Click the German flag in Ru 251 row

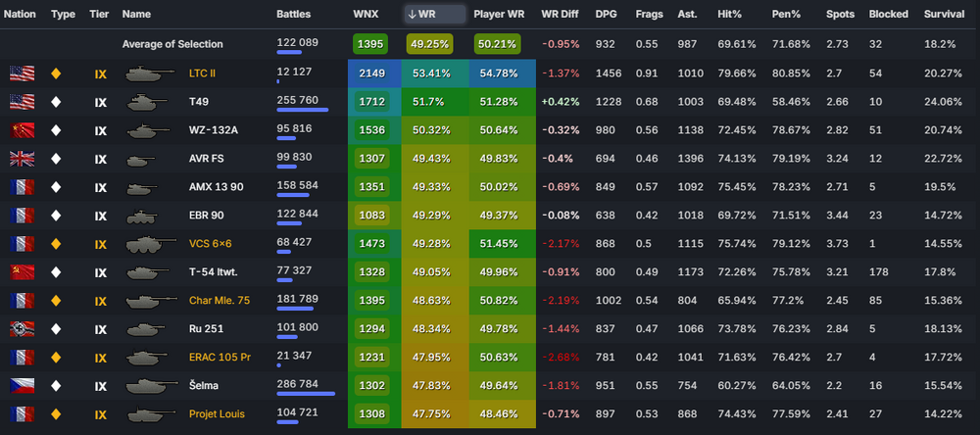click(x=22, y=329)
